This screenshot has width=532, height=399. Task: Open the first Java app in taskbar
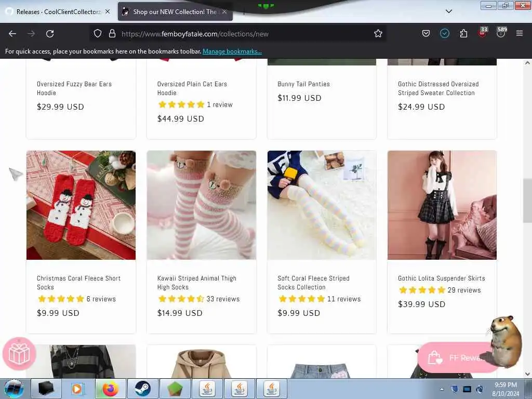pyautogui.click(x=207, y=389)
